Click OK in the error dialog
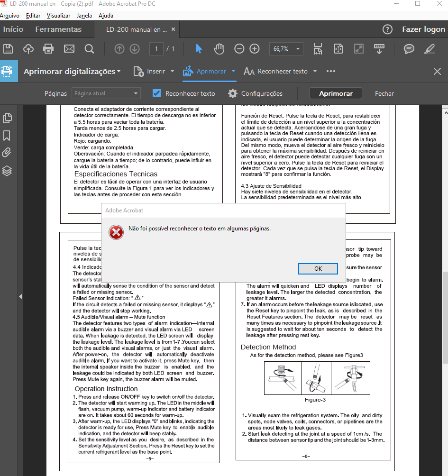448x476 pixels. (x=318, y=269)
